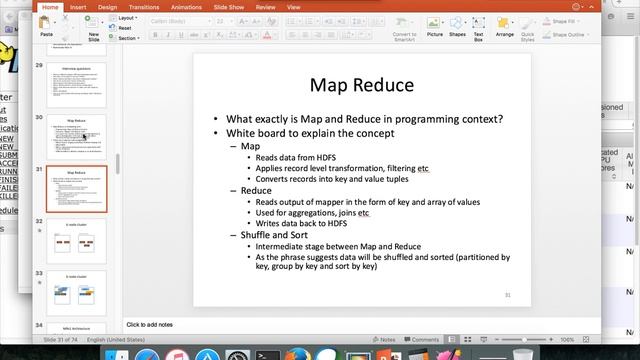Click the Slide Show view icon in status bar

[x=484, y=340]
